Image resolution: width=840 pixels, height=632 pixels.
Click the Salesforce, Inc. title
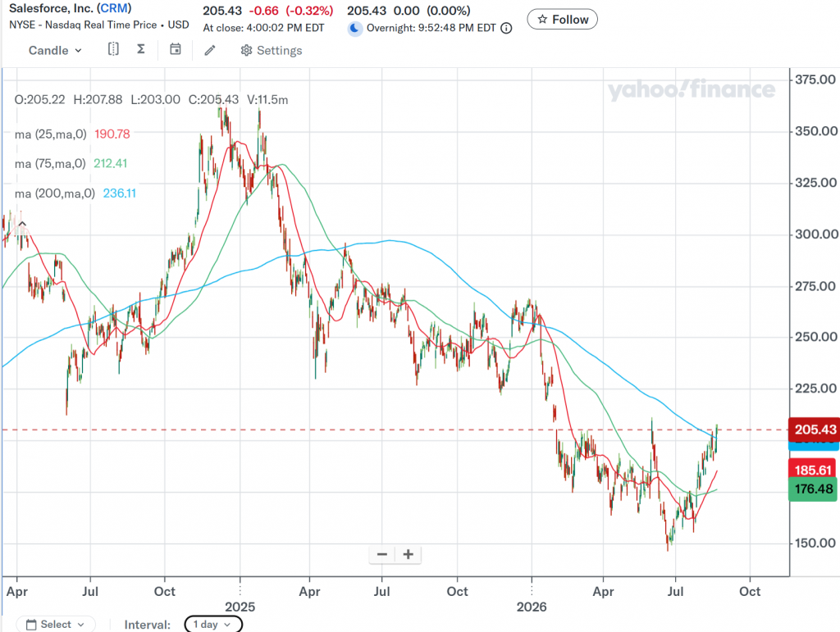point(51,8)
